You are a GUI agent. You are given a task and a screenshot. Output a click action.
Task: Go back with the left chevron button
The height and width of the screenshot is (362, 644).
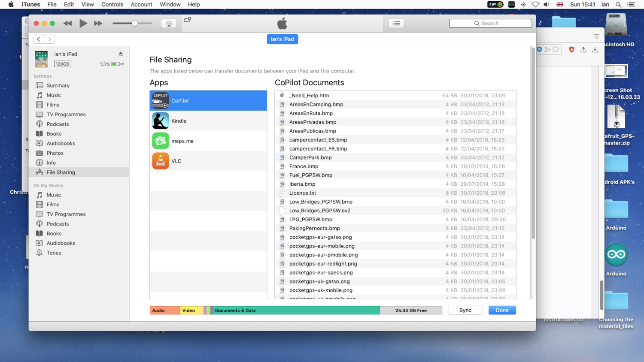(39, 39)
